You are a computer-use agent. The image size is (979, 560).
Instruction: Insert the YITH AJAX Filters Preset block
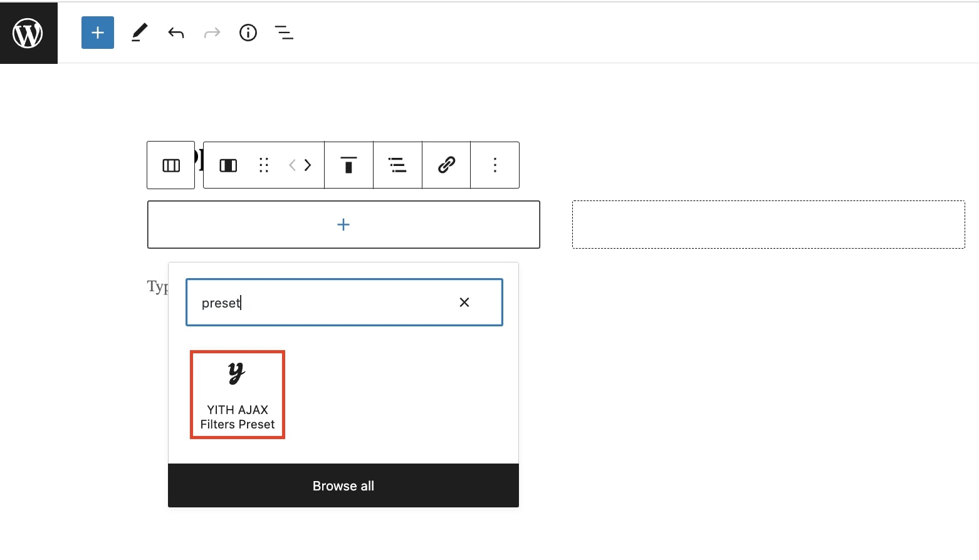(x=238, y=395)
